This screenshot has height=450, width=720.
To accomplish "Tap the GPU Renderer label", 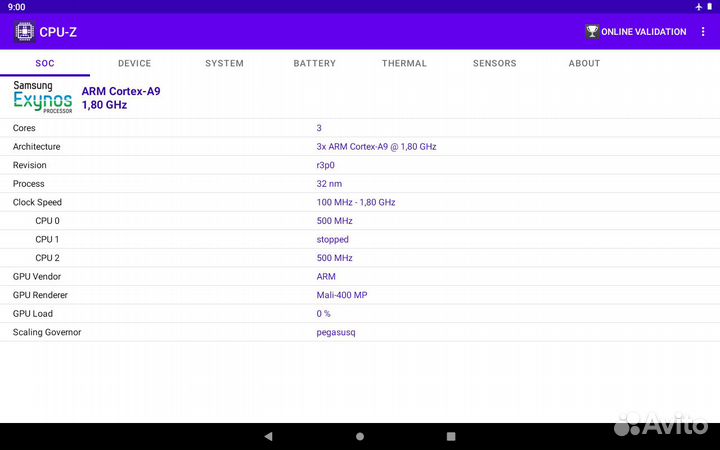I will pos(40,295).
